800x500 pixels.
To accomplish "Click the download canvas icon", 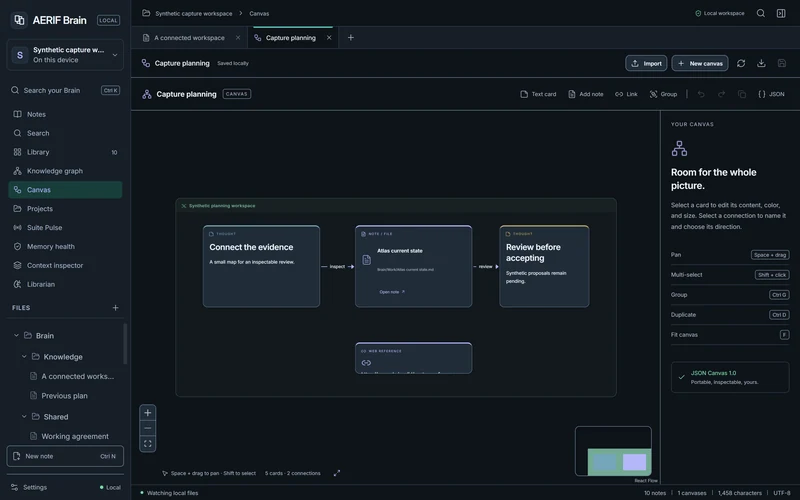I will click(761, 63).
